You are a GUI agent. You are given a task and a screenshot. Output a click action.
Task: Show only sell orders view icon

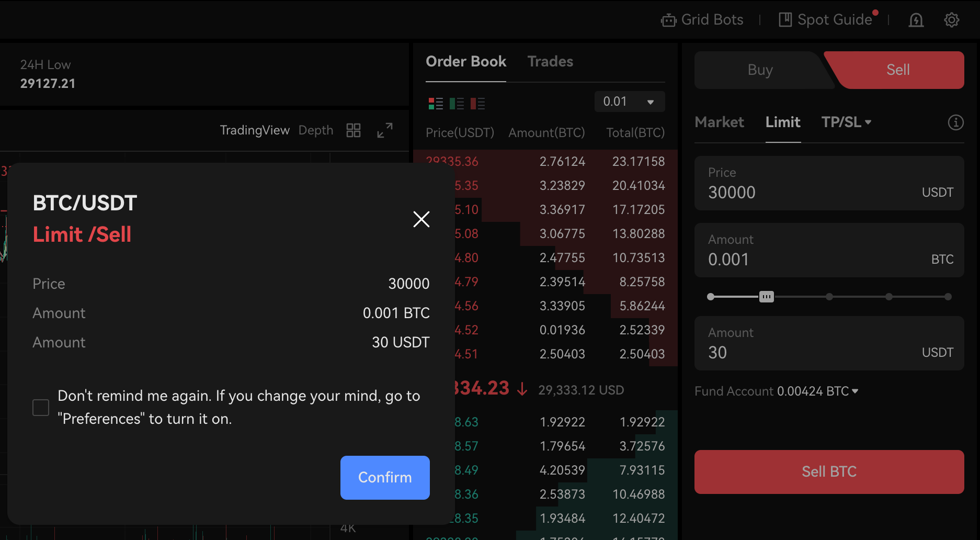pos(477,104)
